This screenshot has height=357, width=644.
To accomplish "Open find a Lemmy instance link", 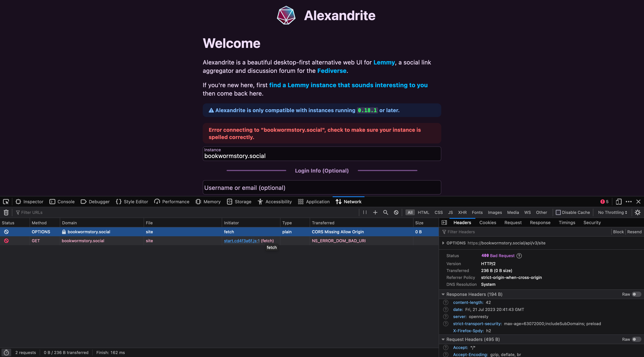I will pyautogui.click(x=348, y=85).
